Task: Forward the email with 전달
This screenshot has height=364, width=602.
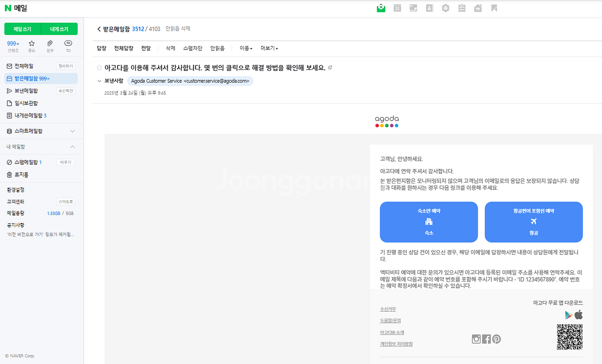Action: click(146, 48)
